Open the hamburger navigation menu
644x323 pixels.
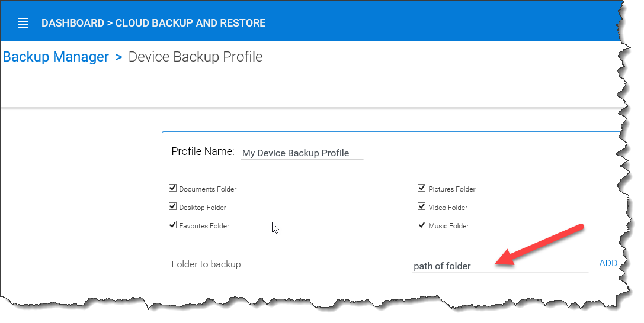click(x=23, y=23)
